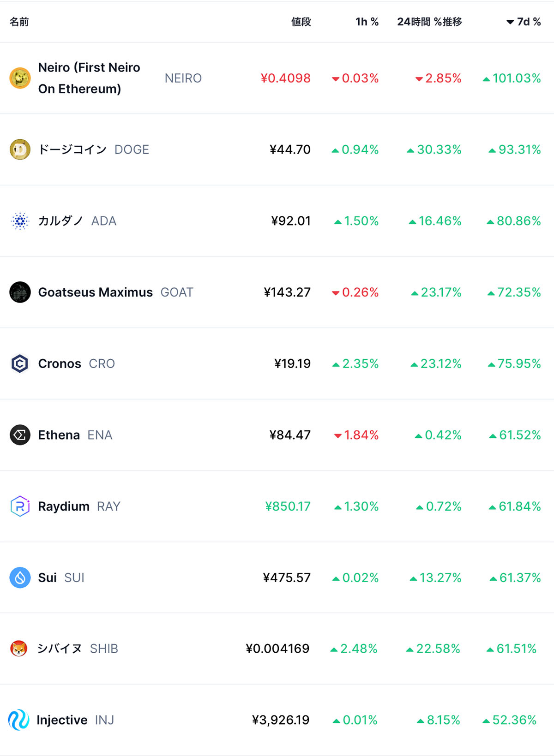Sort by the 7d % column header
Screen dimensions: 554x756
coord(524,22)
